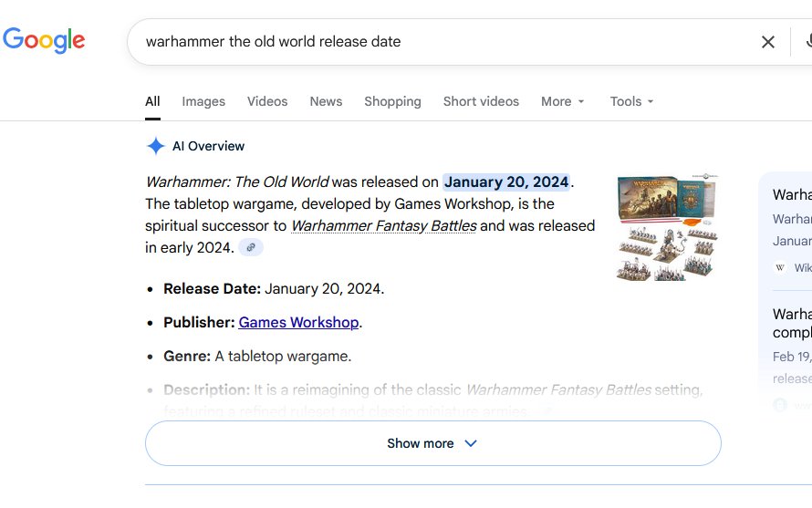Select the All results tab

point(152,101)
